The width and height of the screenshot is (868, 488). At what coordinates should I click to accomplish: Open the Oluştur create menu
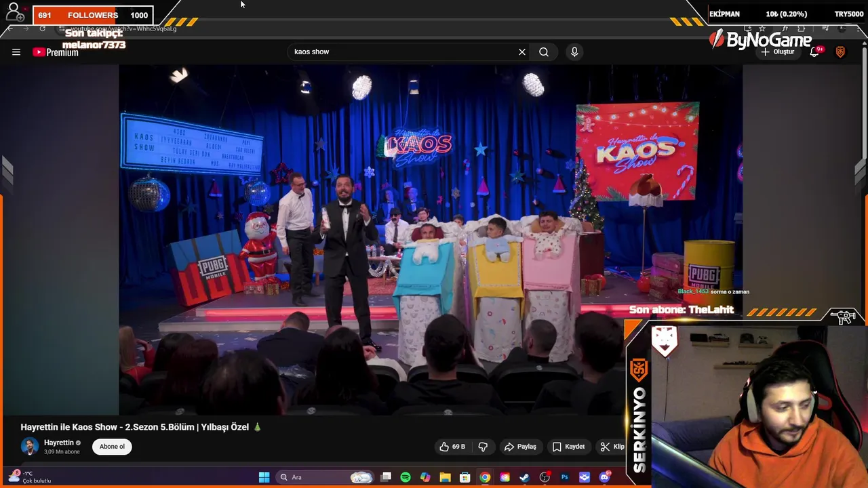coord(778,52)
